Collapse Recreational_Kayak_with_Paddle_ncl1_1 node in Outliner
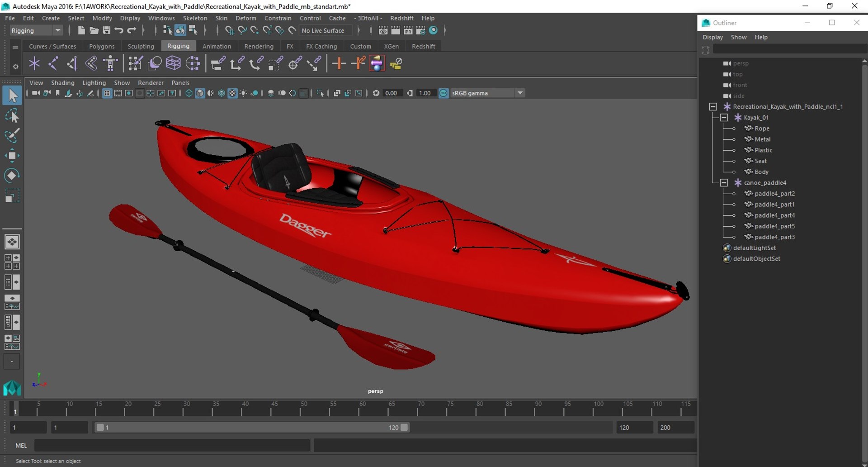 713,107
